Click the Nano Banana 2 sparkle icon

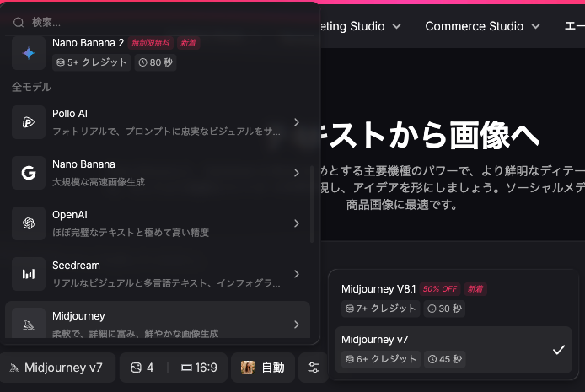[29, 53]
